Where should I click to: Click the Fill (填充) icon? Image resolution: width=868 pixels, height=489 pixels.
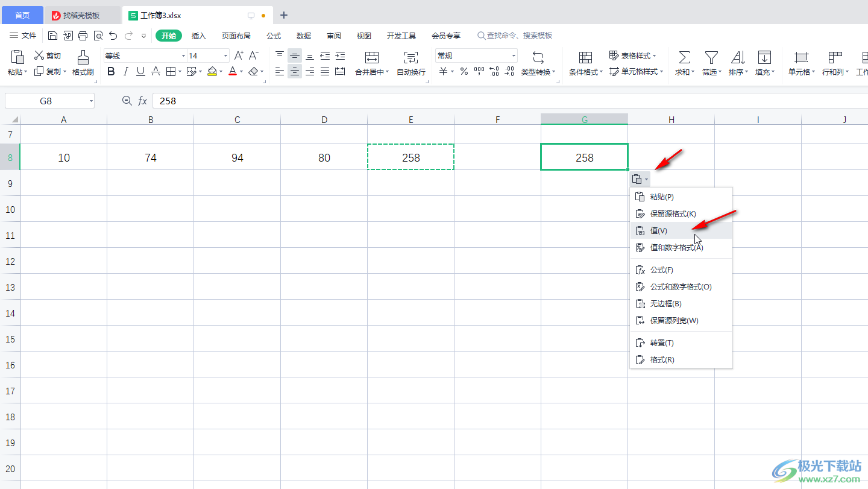[x=764, y=58]
